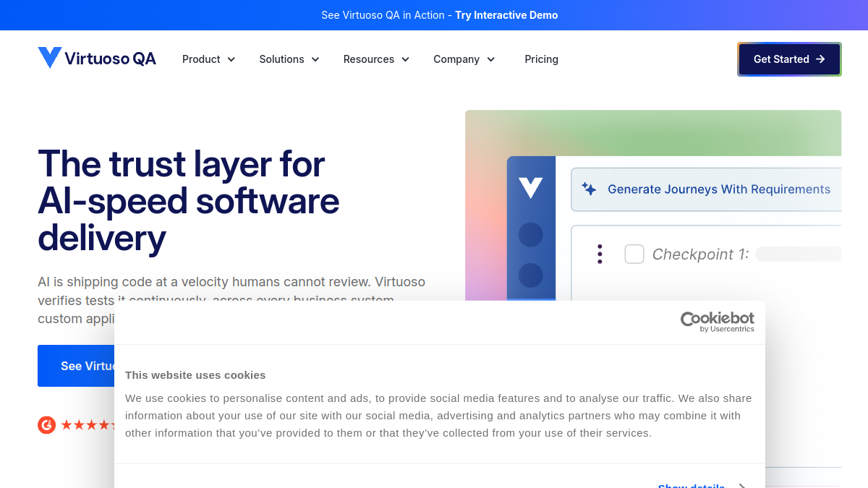Click the red G2 badge icon
868x488 pixels.
pos(47,425)
